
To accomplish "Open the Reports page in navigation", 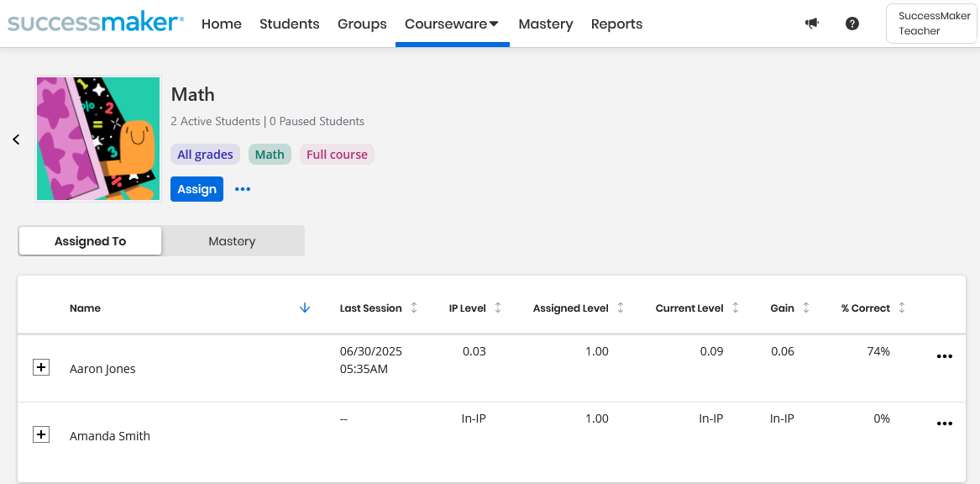I will pyautogui.click(x=616, y=24).
